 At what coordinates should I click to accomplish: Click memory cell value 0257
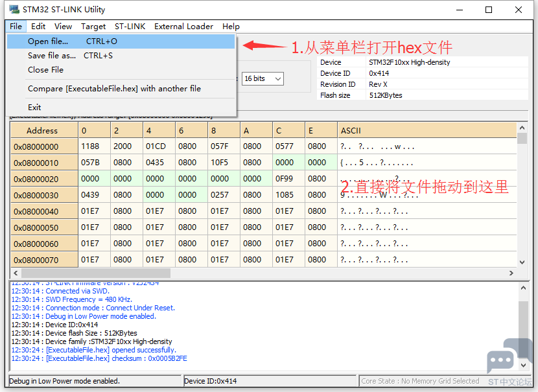224,195
